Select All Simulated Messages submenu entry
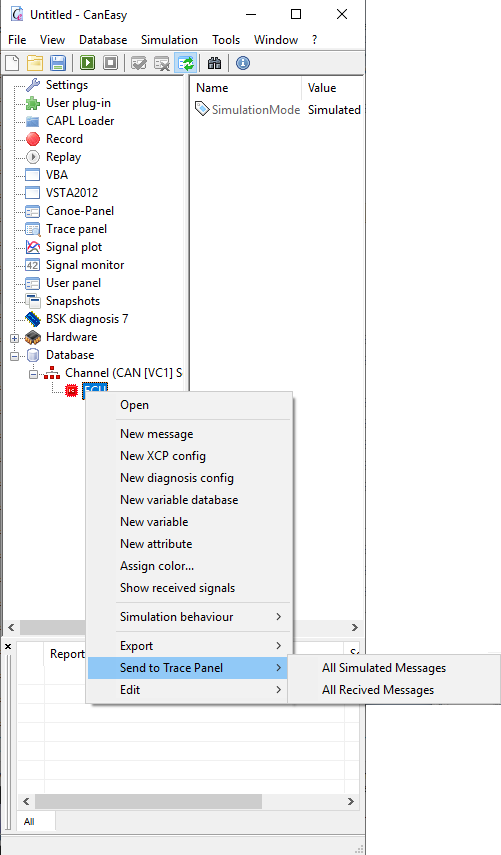 pyautogui.click(x=384, y=668)
